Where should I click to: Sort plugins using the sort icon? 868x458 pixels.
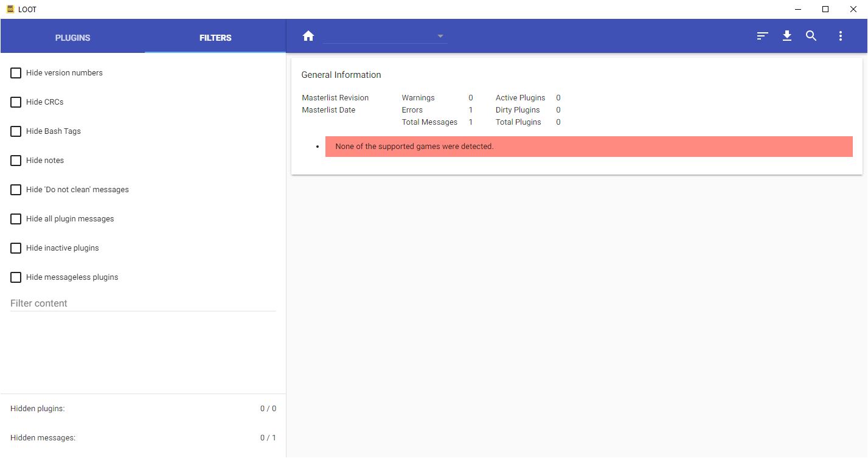pos(762,36)
